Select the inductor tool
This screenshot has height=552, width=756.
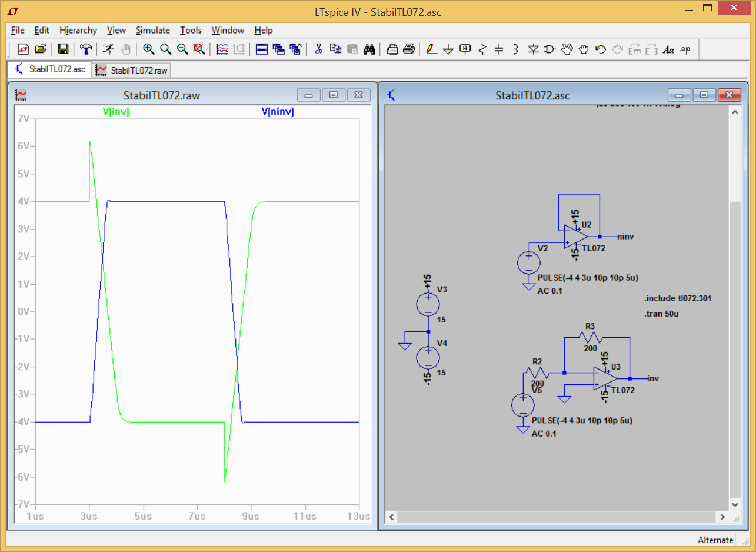tap(516, 49)
